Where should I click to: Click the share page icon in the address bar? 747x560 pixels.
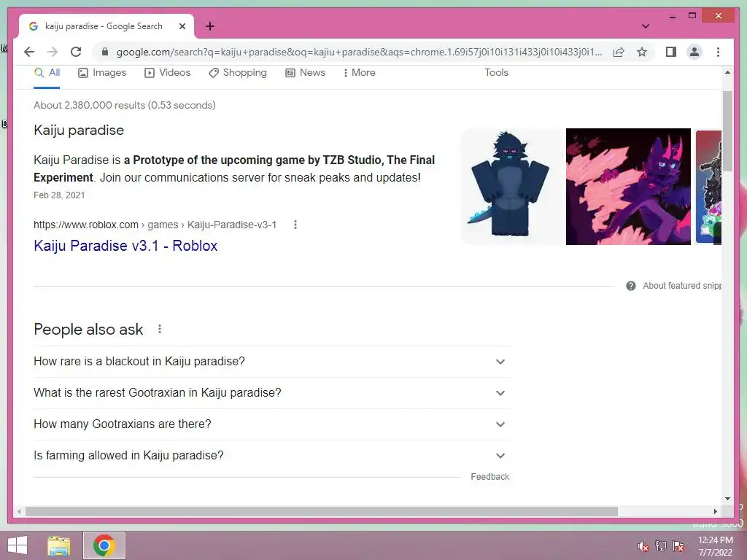[x=619, y=52]
